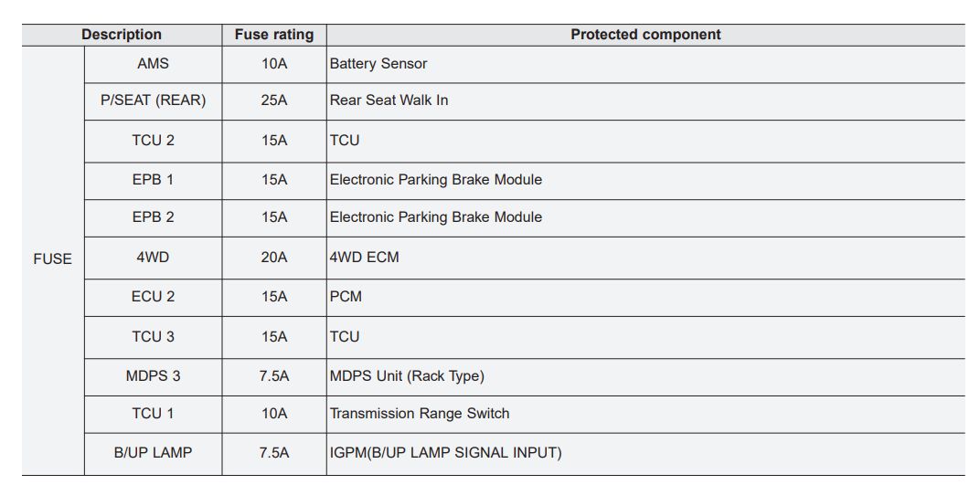Screen dimensions: 980x485
Task: Select the Rear Seat Walk In text
Action: (389, 100)
